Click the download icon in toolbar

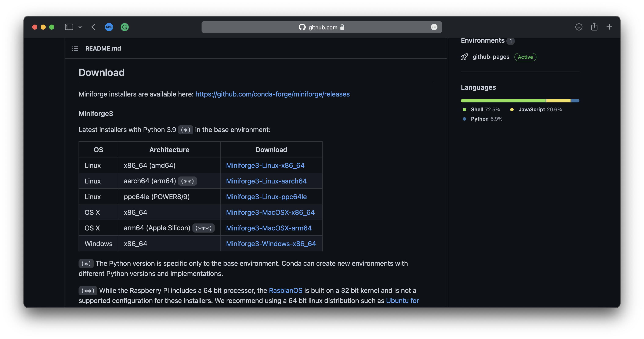tap(578, 27)
